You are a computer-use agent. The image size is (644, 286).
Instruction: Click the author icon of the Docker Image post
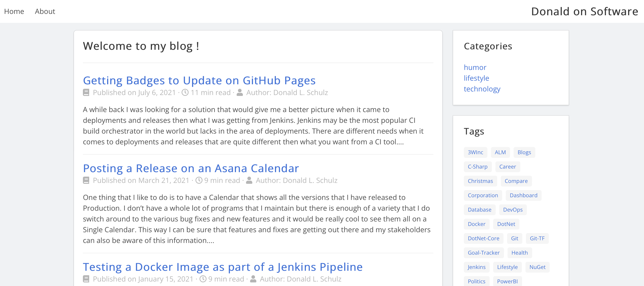(253, 279)
